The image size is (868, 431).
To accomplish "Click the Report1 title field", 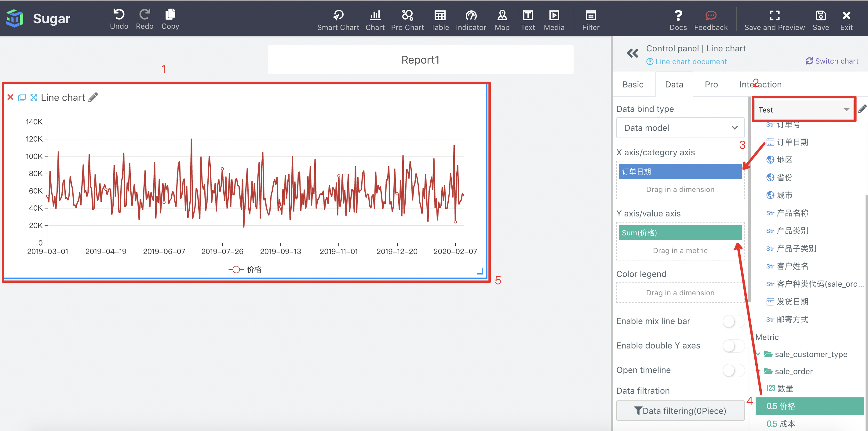I will pyautogui.click(x=420, y=60).
